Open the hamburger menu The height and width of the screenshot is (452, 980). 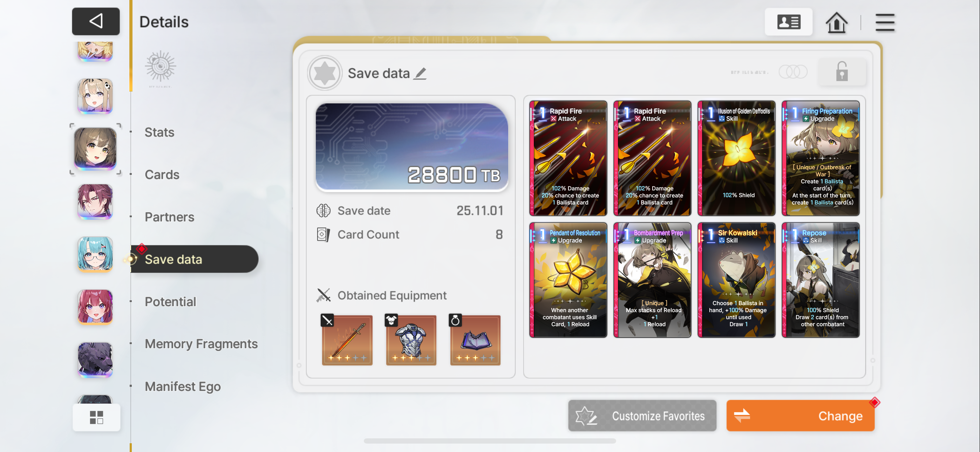click(885, 22)
